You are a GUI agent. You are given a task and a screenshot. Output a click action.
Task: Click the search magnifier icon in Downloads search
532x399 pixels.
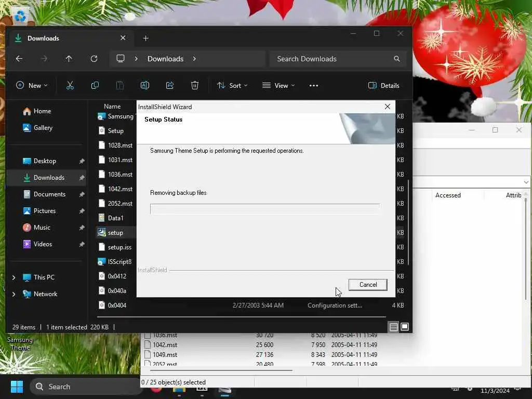pos(396,59)
